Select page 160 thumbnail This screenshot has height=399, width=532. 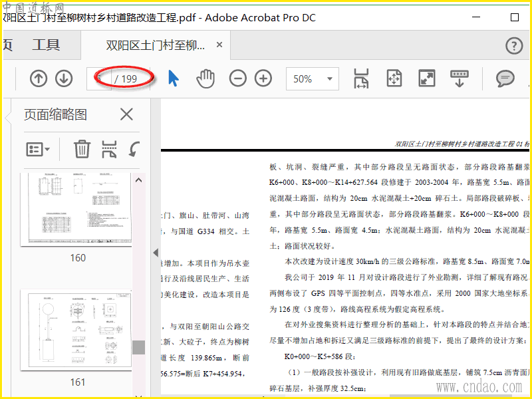76,209
